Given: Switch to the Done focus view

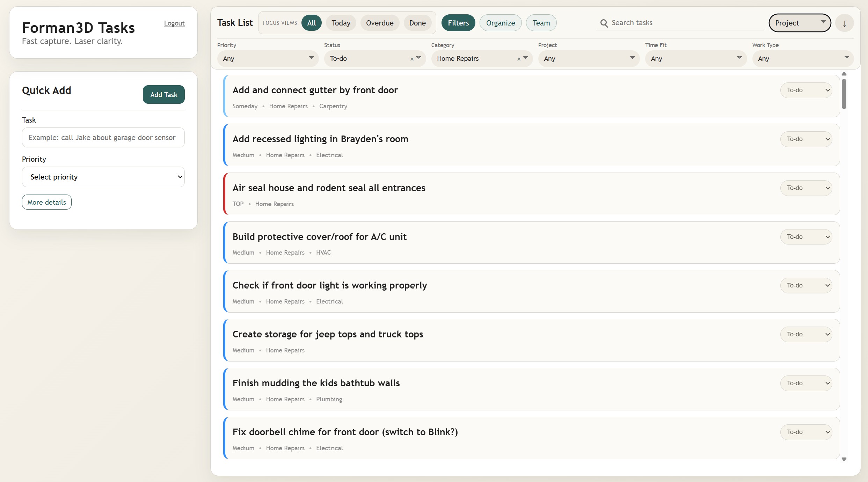Looking at the screenshot, I should (417, 23).
